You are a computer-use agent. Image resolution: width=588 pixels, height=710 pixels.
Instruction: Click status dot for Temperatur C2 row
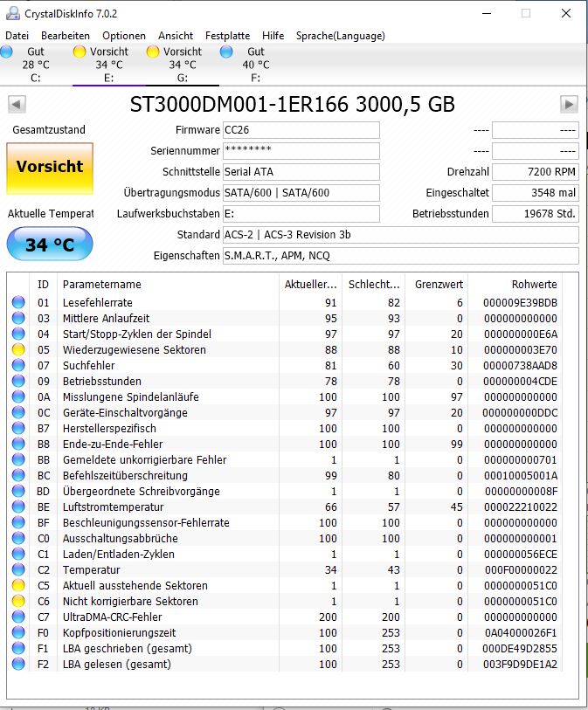click(18, 569)
